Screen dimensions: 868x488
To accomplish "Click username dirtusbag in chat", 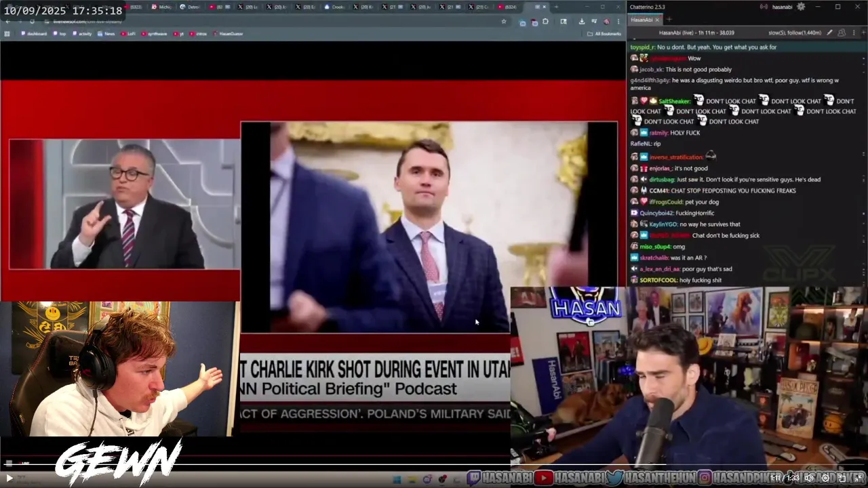I will click(661, 180).
